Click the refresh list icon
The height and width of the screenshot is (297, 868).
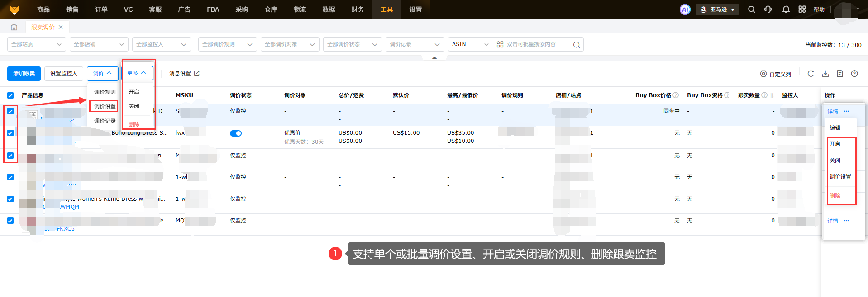[x=811, y=74]
